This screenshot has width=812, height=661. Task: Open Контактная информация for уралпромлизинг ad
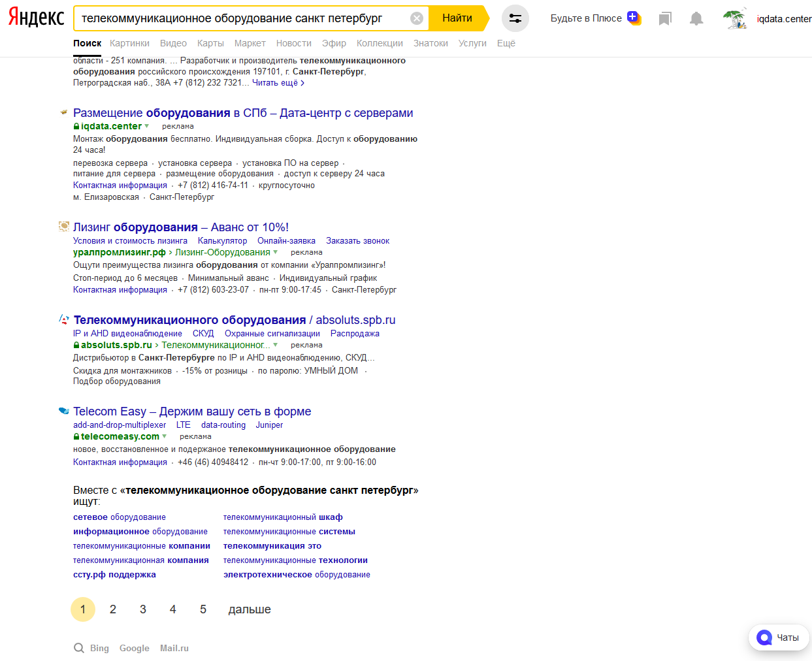[120, 290]
